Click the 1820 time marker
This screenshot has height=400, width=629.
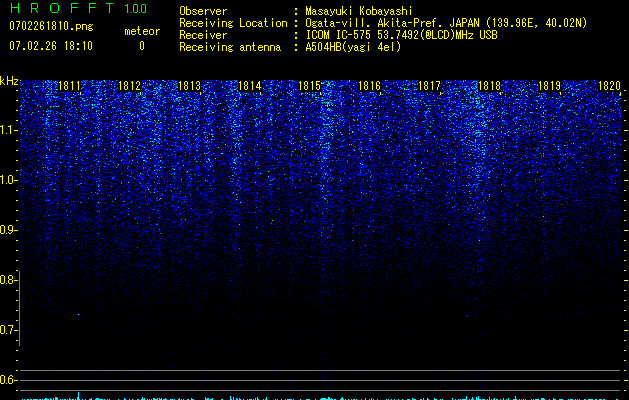[609, 86]
